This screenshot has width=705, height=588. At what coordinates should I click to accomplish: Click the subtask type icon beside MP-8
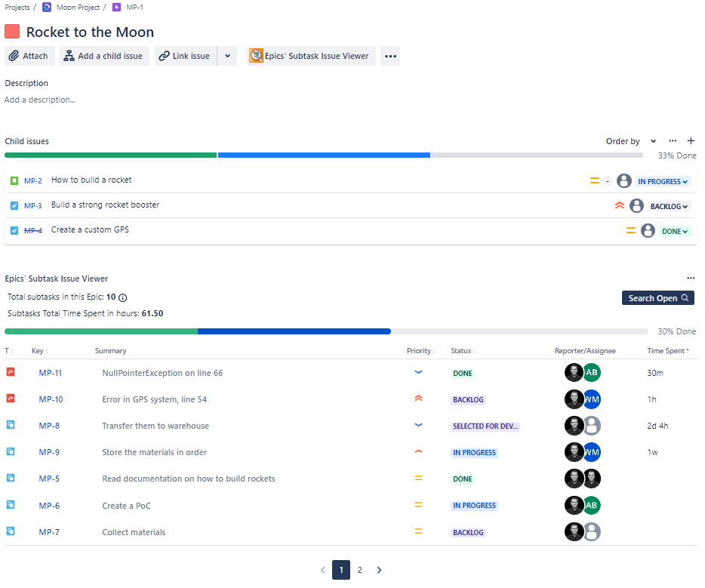point(10,425)
